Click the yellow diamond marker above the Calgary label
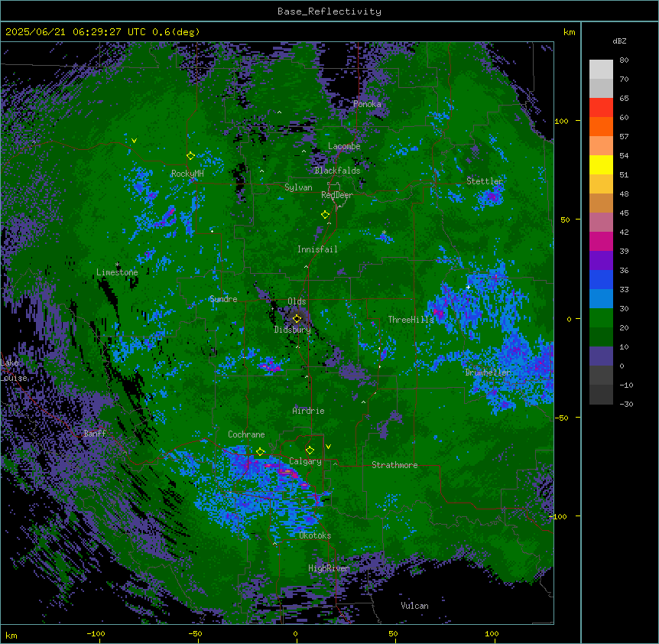Image resolution: width=659 pixels, height=644 pixels. 310,450
